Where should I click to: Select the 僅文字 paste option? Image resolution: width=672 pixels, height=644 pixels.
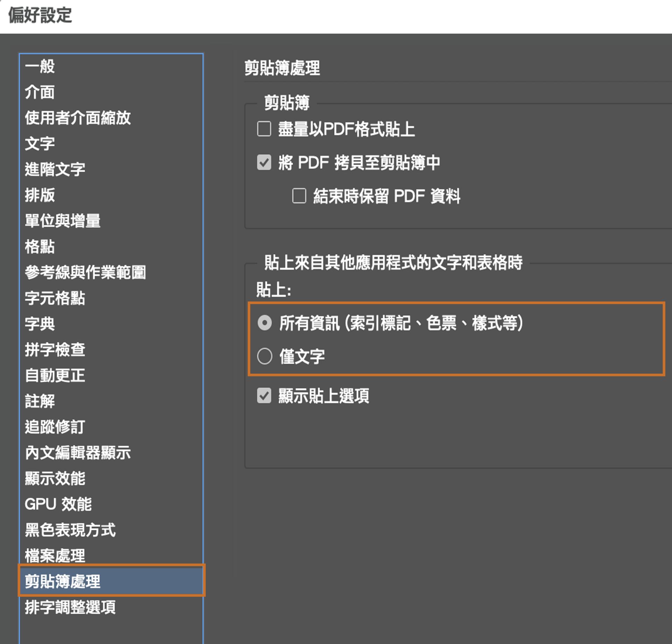pos(265,356)
